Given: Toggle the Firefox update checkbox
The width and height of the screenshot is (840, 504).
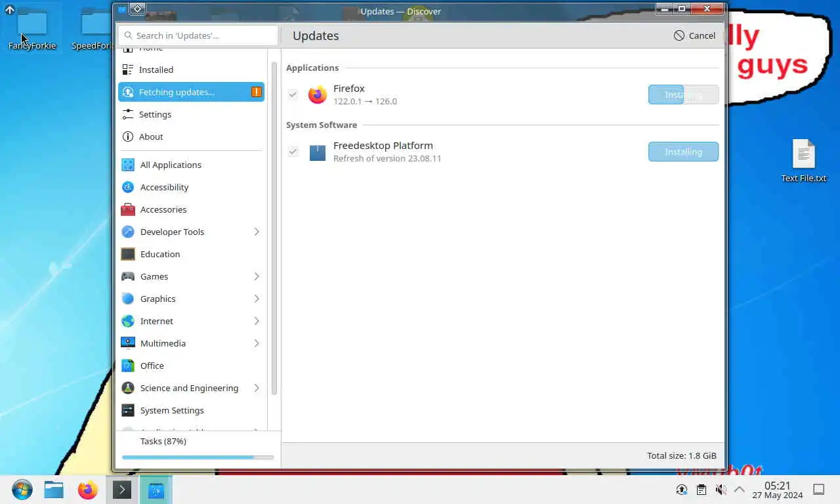Looking at the screenshot, I should coord(293,94).
